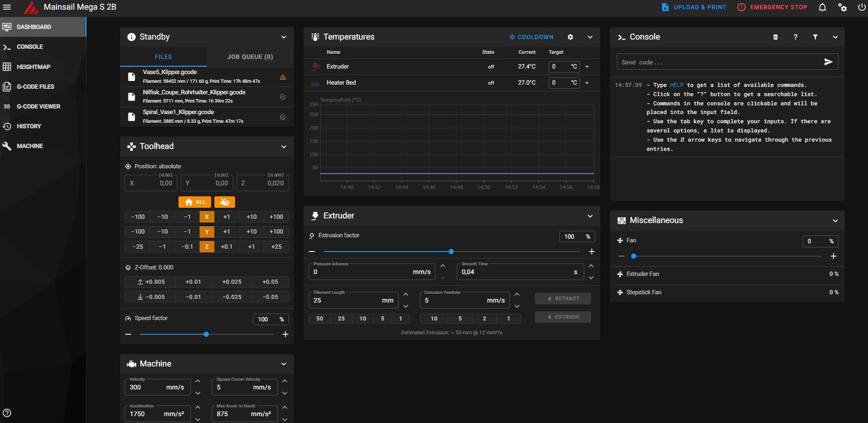Click the motors off icon button
The width and height of the screenshot is (868, 423).
coord(224,202)
